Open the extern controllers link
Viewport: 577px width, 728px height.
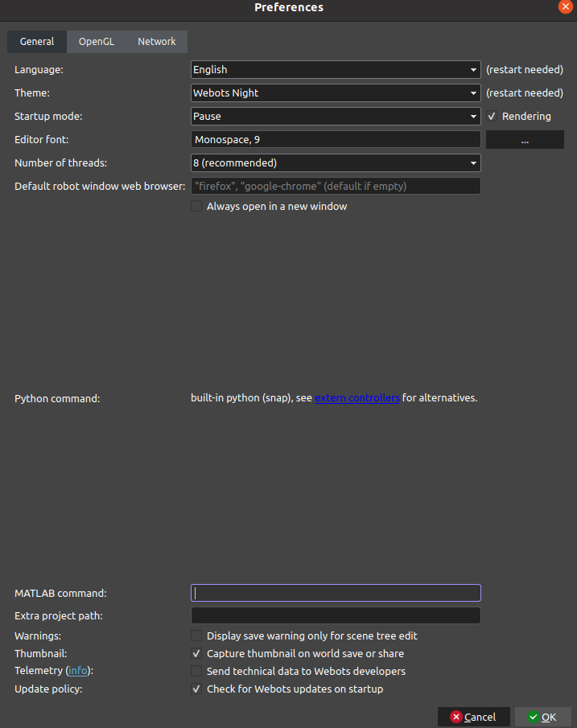pyautogui.click(x=357, y=398)
